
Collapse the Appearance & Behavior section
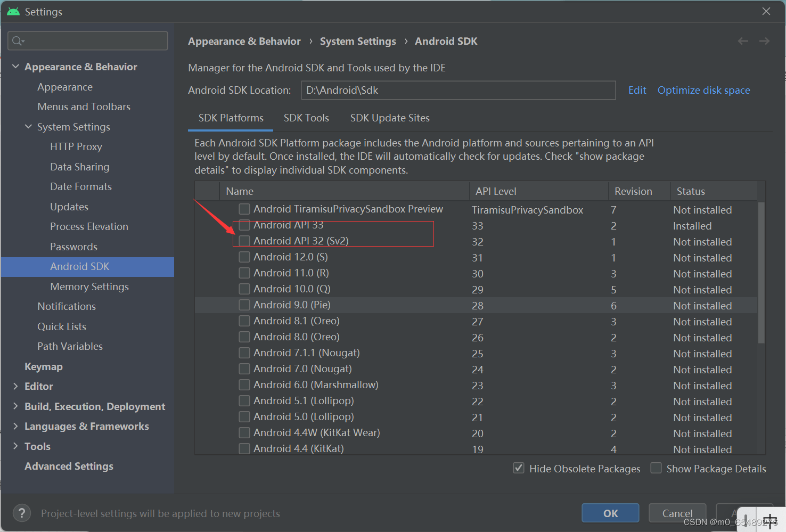click(x=15, y=67)
